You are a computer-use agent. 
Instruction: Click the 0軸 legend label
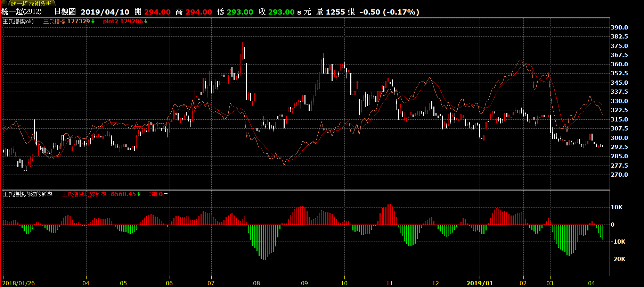click(153, 194)
